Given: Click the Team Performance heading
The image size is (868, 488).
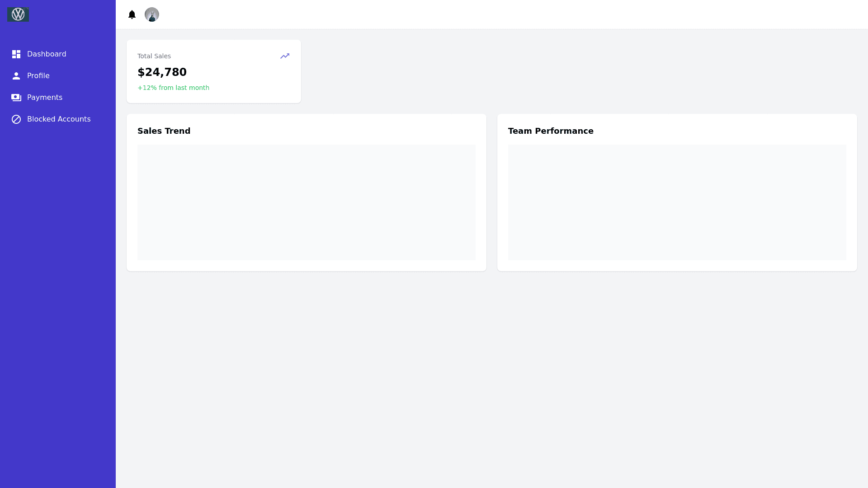Looking at the screenshot, I should 551,131.
